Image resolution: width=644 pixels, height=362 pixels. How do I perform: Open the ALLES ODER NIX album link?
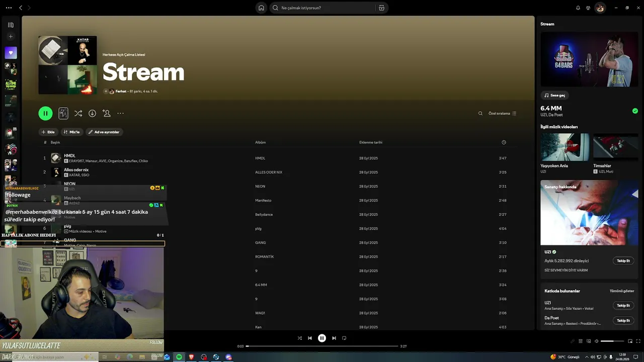tap(269, 172)
